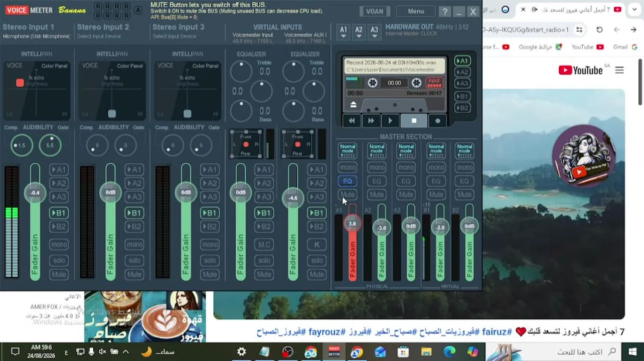Open Copilot from the taskbar
This screenshot has width=644, height=361.
pyautogui.click(x=472, y=352)
